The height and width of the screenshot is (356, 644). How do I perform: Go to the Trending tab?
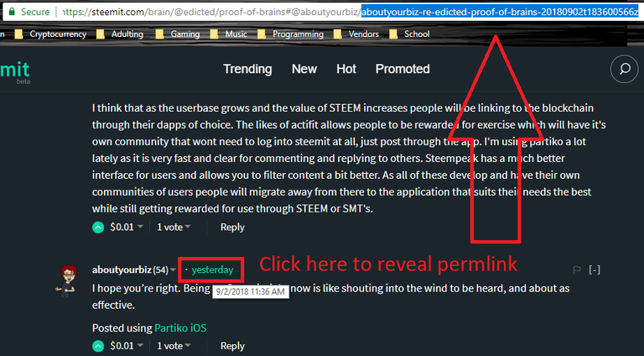[x=247, y=69]
